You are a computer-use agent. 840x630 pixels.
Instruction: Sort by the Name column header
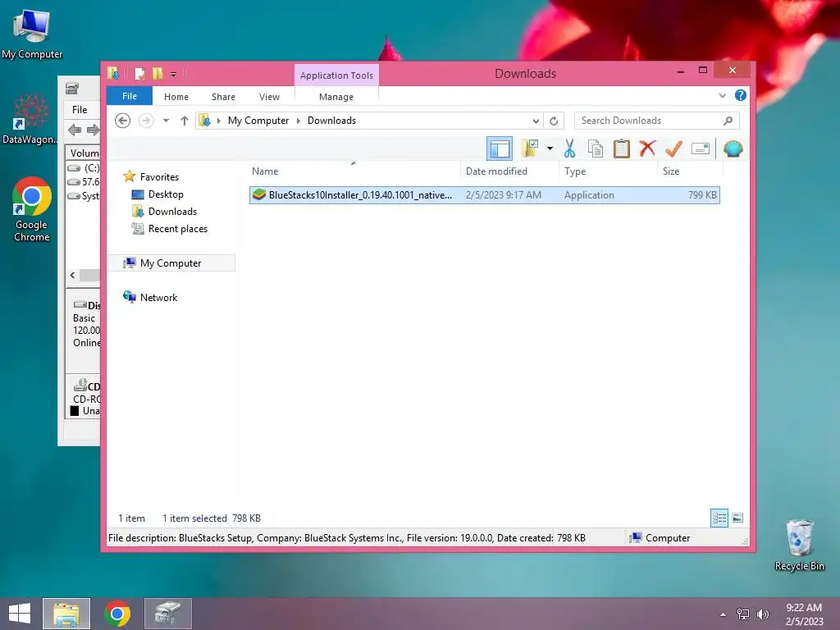click(x=265, y=171)
